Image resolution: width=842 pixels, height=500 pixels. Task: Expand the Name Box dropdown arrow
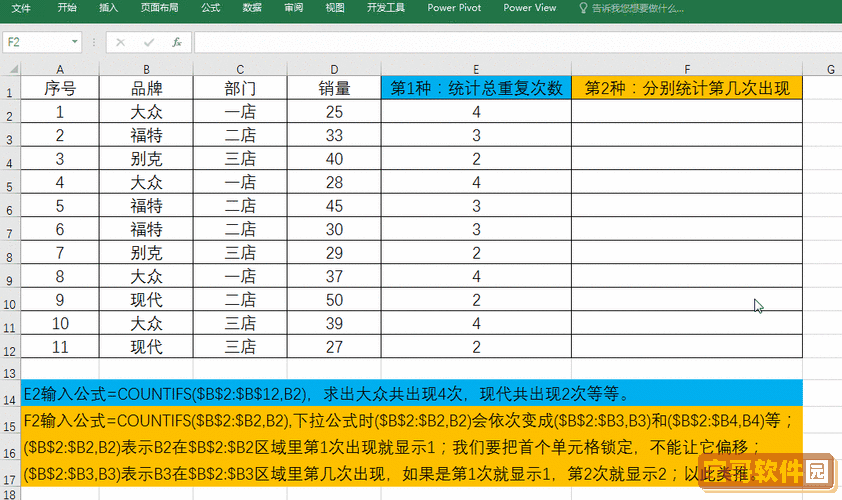click(75, 42)
